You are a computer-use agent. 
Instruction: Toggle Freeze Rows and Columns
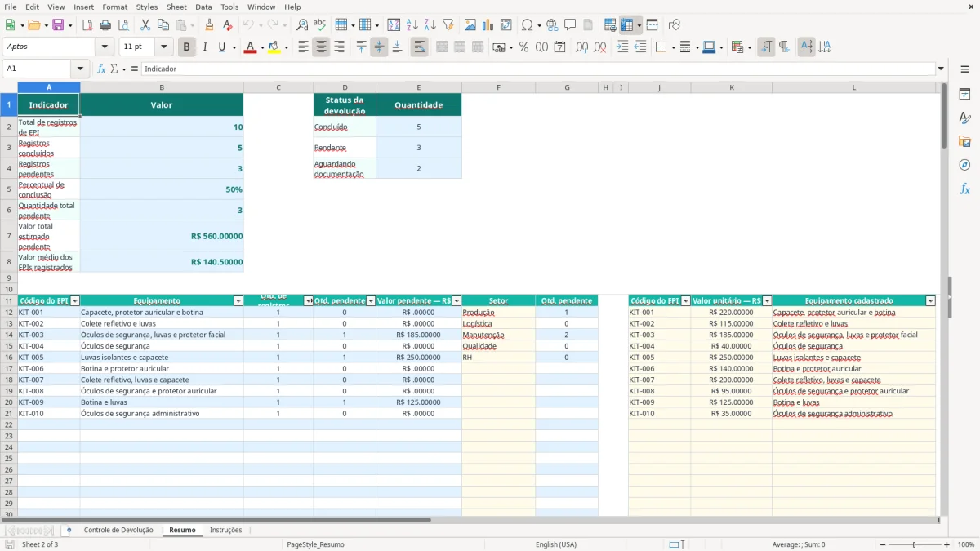tap(628, 25)
